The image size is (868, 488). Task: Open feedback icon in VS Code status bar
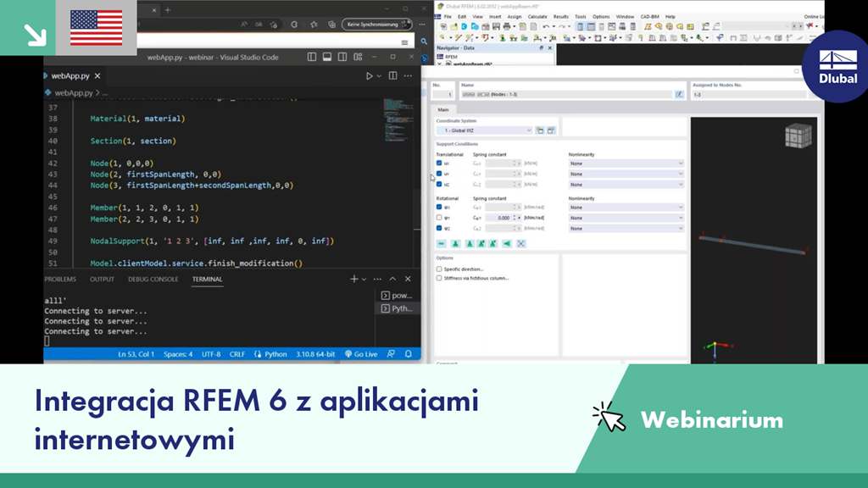click(x=391, y=354)
